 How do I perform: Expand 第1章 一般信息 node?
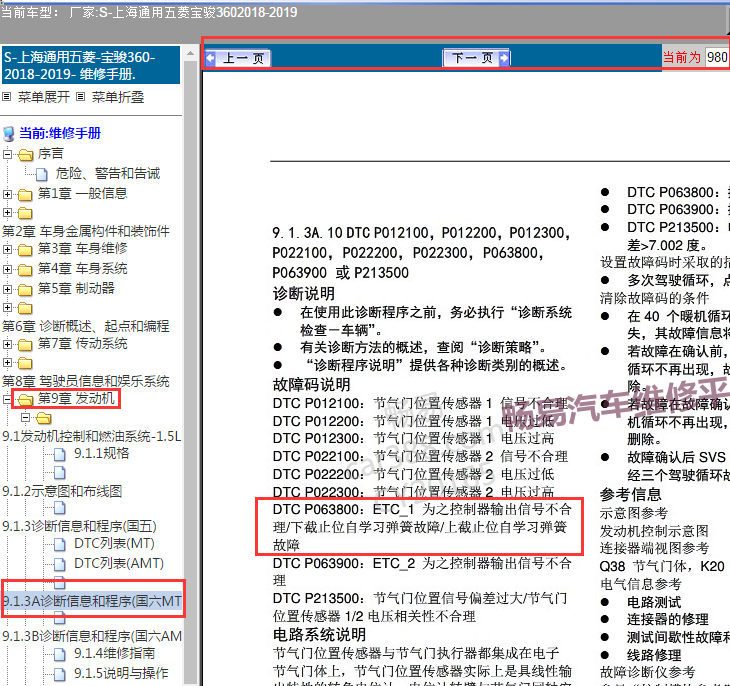7,194
